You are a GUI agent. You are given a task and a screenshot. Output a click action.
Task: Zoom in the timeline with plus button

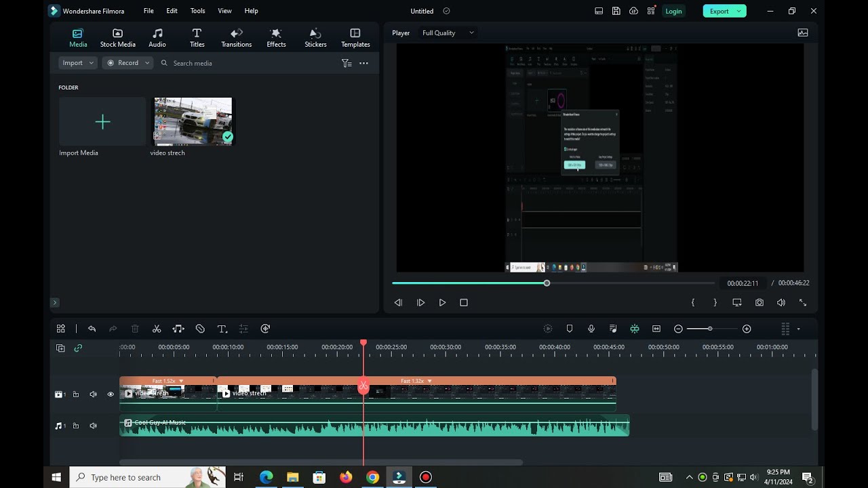[x=747, y=329]
